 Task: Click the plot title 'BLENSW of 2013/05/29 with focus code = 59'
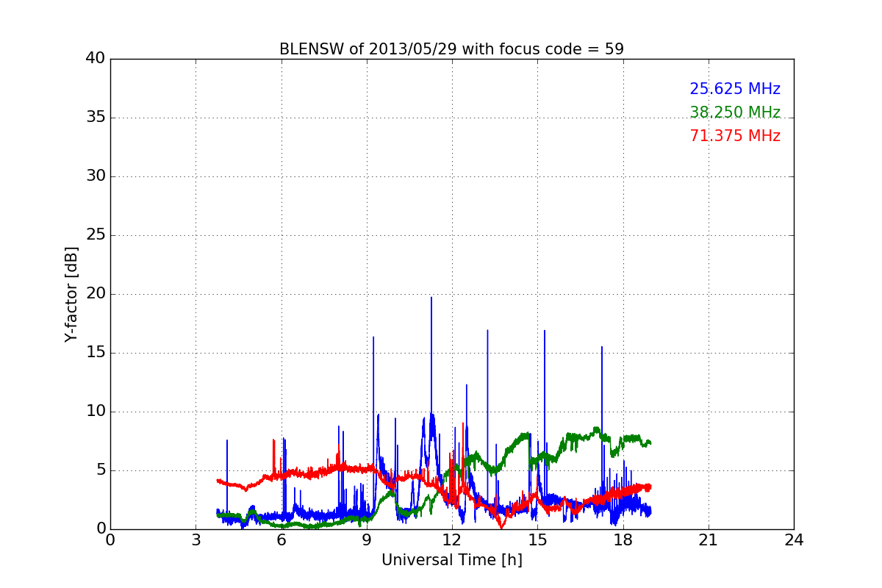coord(451,49)
